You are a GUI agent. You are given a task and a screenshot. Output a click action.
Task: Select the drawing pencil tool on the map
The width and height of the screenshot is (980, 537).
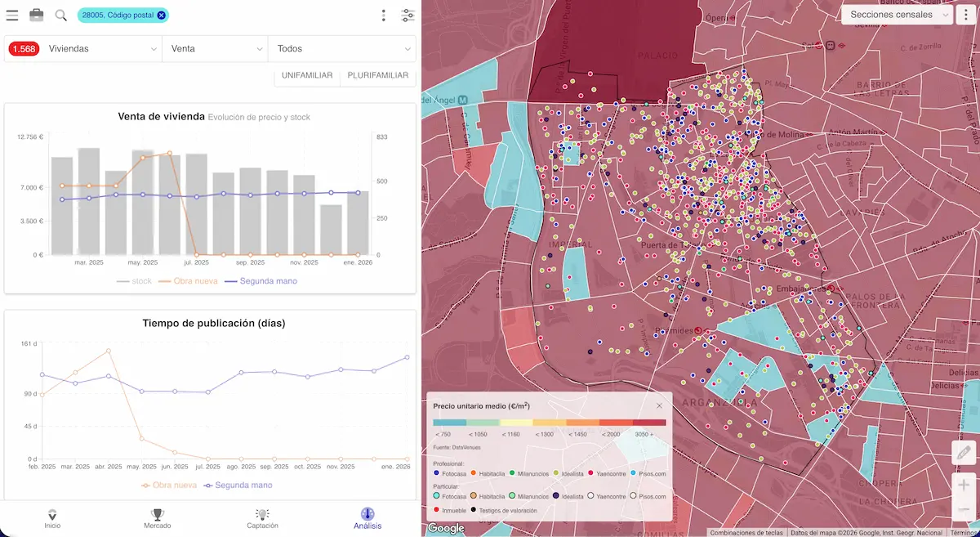964,452
